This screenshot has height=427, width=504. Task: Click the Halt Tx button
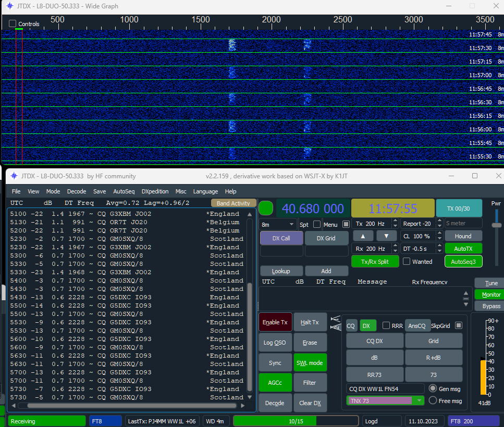310,322
